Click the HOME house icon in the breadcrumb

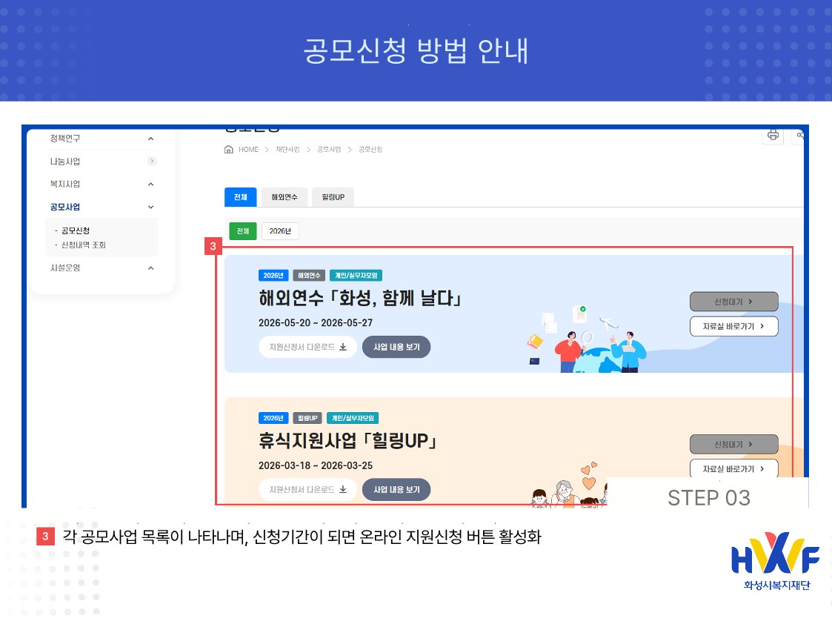(230, 149)
